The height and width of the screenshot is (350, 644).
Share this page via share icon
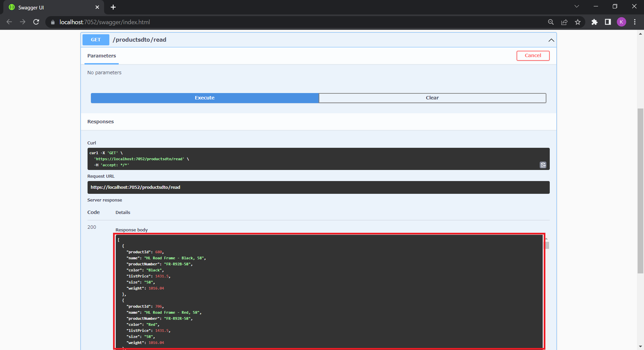point(564,22)
